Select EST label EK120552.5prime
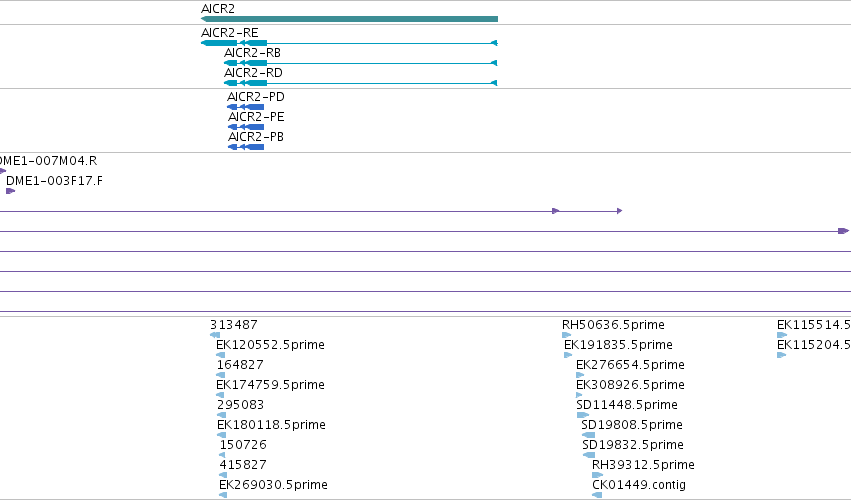Viewport: 851px width, 500px height. coord(270,345)
